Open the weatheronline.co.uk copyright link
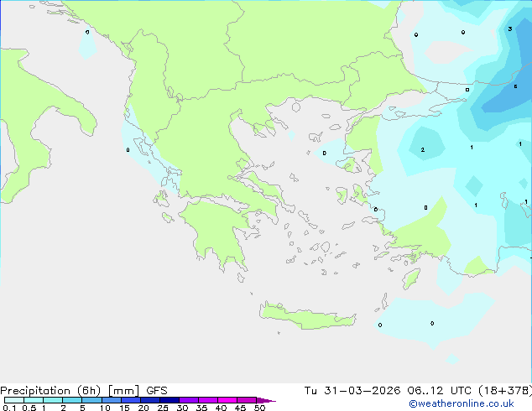 click(462, 403)
